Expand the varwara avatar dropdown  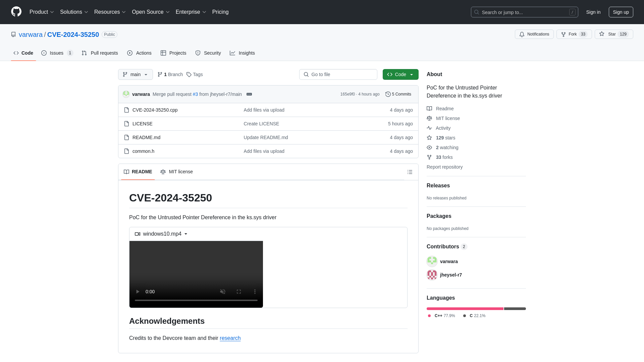pos(126,94)
